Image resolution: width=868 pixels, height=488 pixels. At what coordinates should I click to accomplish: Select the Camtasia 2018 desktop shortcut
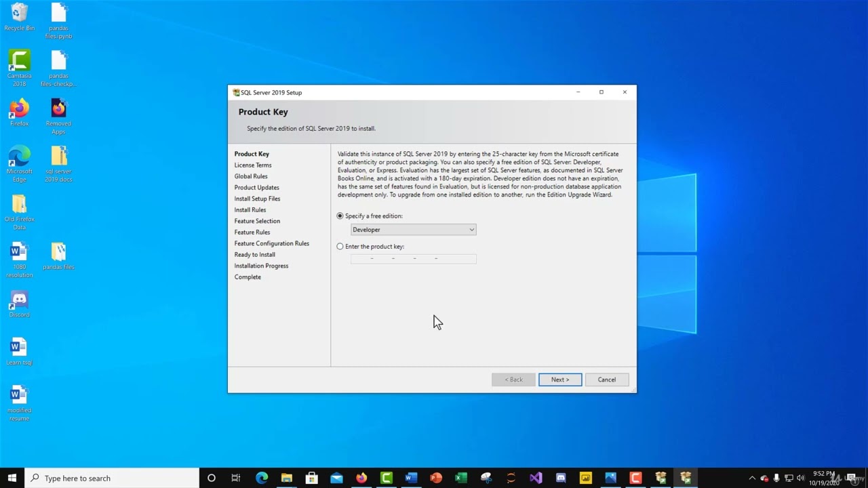19,68
